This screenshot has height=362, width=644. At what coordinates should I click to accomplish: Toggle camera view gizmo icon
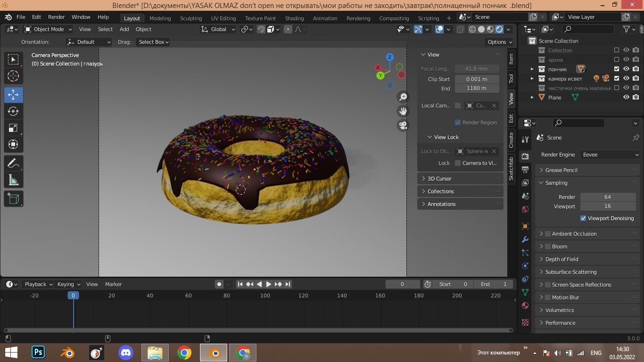[x=403, y=125]
